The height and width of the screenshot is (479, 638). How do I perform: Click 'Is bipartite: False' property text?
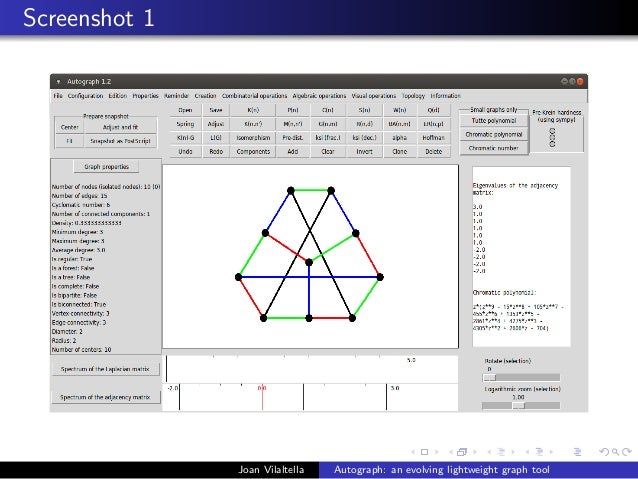pos(74,295)
